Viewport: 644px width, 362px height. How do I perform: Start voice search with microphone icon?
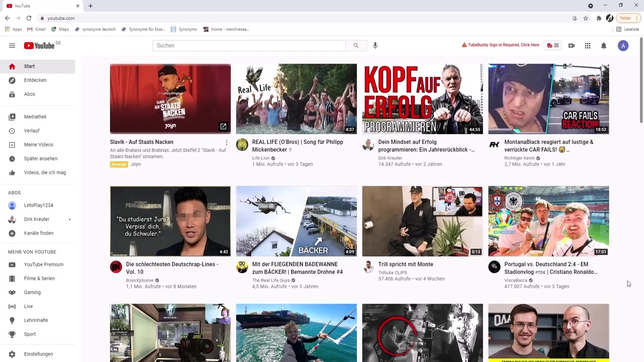coord(375,46)
